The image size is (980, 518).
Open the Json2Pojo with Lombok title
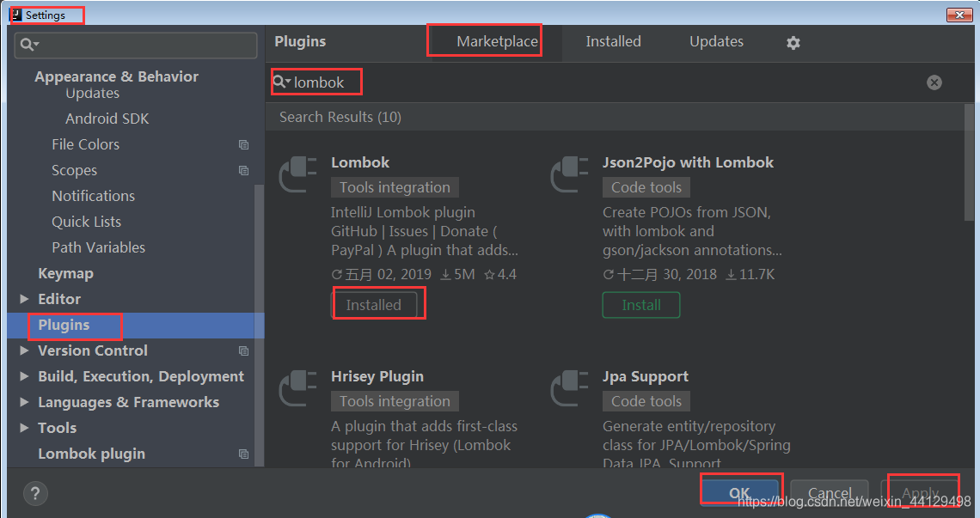(688, 162)
